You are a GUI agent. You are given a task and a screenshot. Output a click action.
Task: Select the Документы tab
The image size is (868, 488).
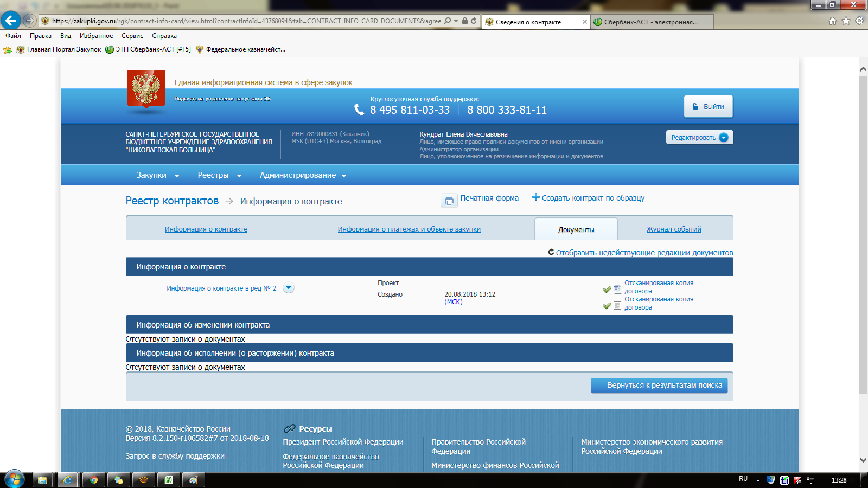pos(576,229)
